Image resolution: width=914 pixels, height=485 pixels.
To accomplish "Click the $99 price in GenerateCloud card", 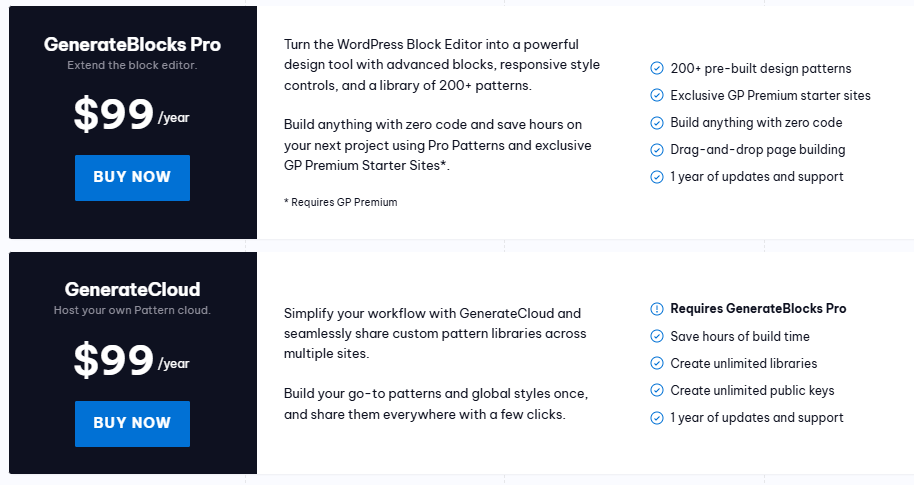I will [x=114, y=360].
